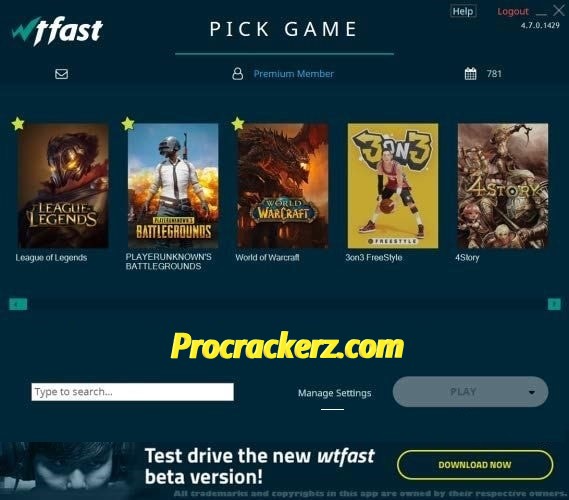Click the DOWNLOAD NOW button
Screen dimensions: 569x500
[475, 465]
